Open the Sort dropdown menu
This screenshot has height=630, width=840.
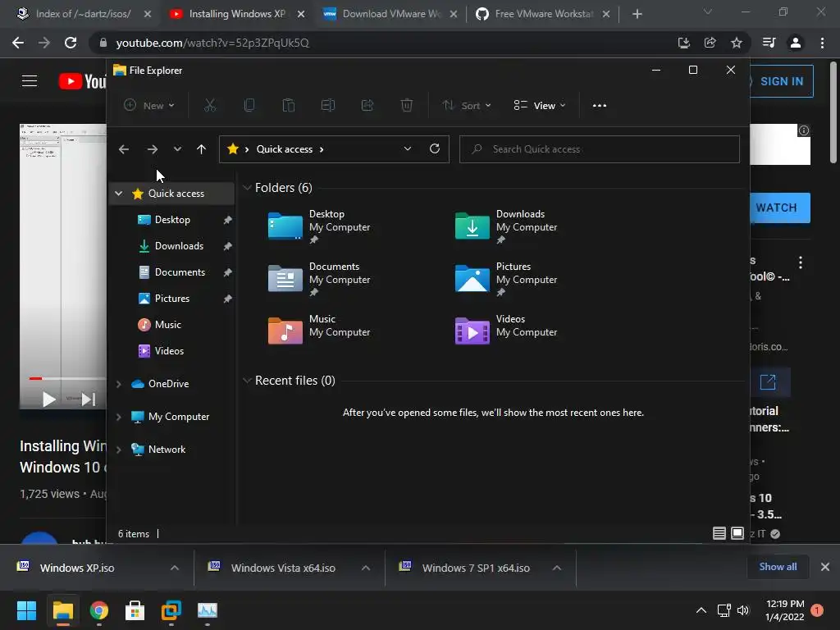coord(467,106)
